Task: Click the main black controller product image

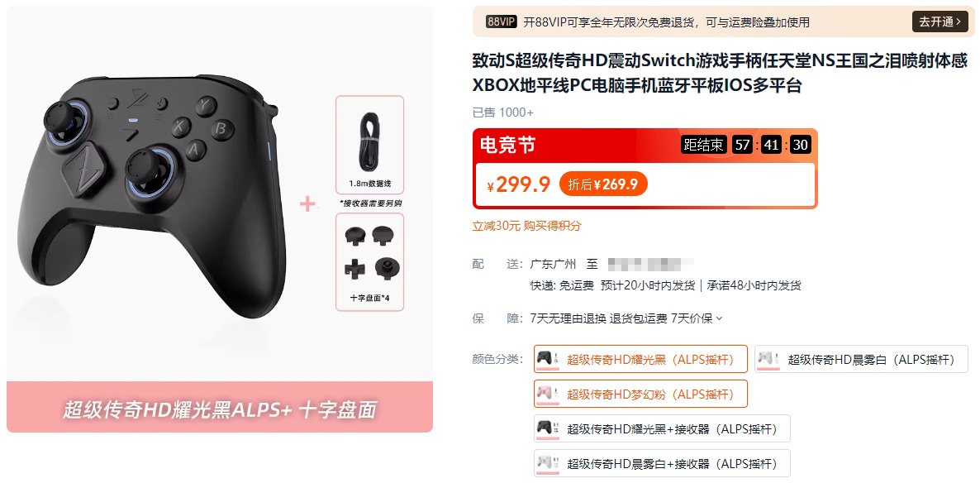Action: tap(155, 197)
